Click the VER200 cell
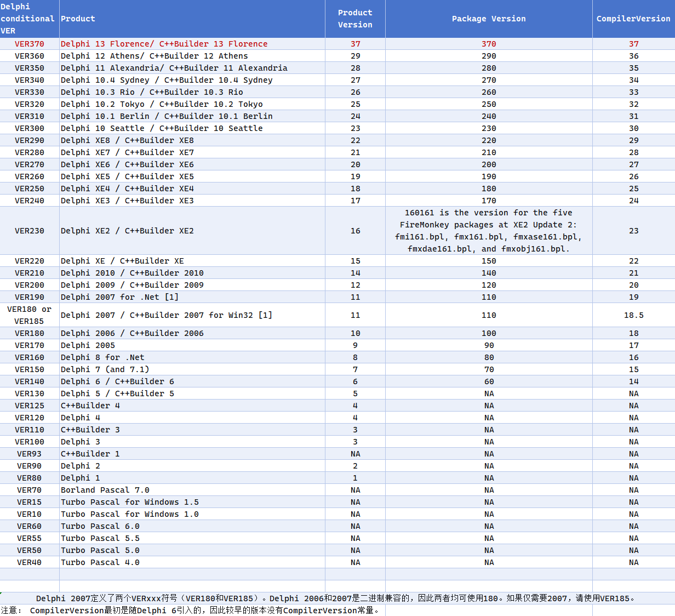 click(30, 285)
